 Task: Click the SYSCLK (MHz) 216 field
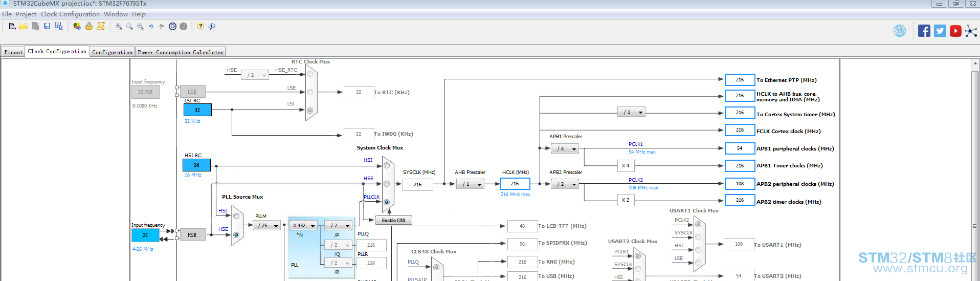[418, 185]
